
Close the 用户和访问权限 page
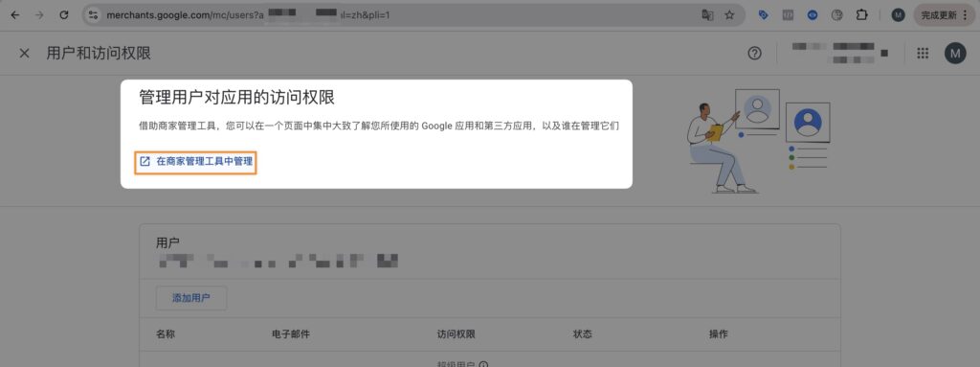tap(24, 54)
